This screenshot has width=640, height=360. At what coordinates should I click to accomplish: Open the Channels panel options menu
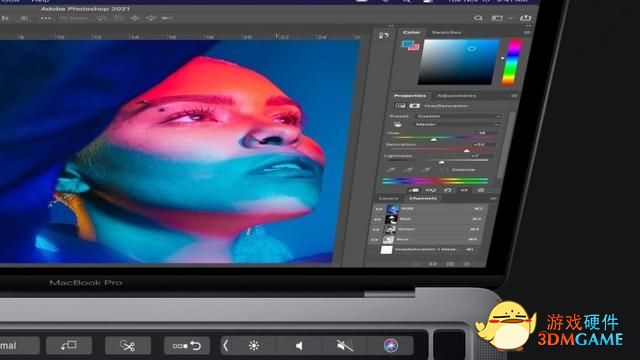click(493, 198)
